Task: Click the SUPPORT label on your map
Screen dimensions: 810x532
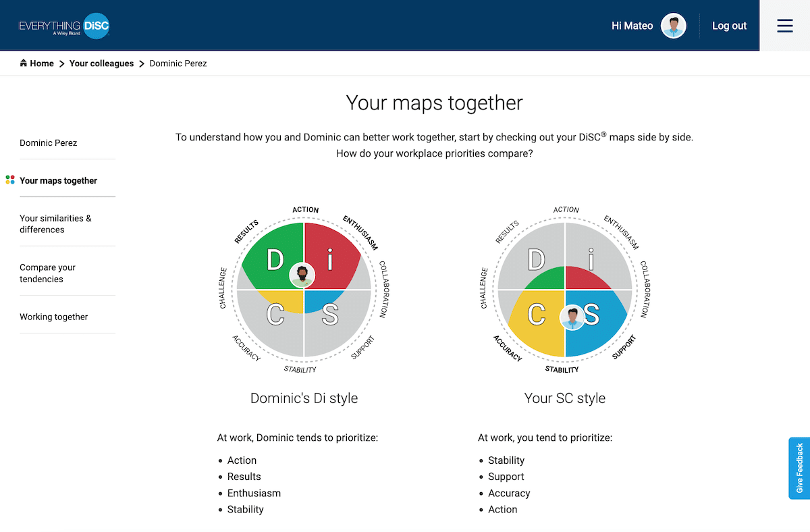Action: tap(624, 346)
